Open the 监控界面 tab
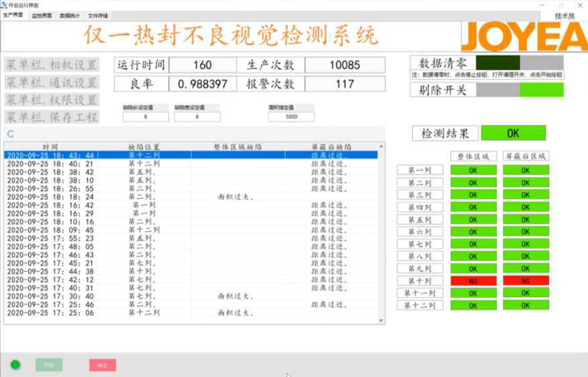This screenshot has height=377, width=588. [x=42, y=15]
